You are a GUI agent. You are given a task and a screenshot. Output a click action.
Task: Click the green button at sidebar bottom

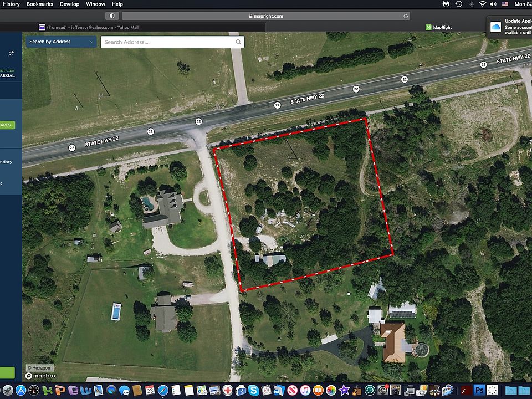pos(7,372)
